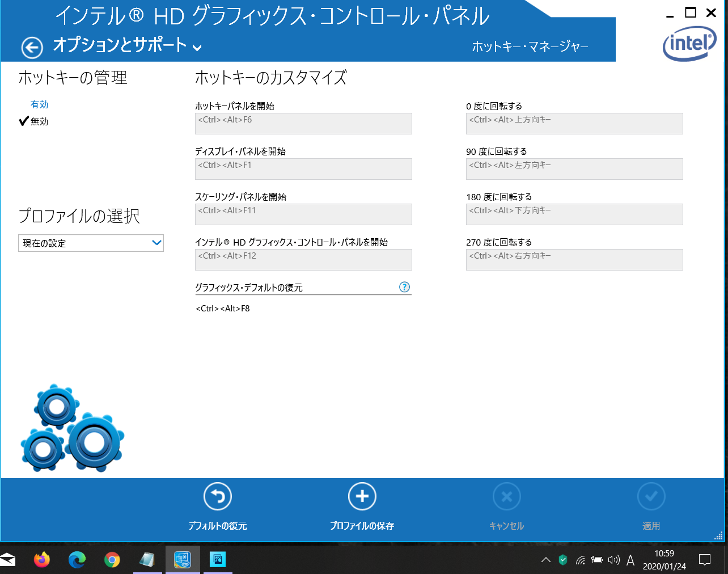This screenshot has height=574, width=728.
Task: Click the <Ctrl><Alt>F8 hotkey text
Action: tap(223, 309)
